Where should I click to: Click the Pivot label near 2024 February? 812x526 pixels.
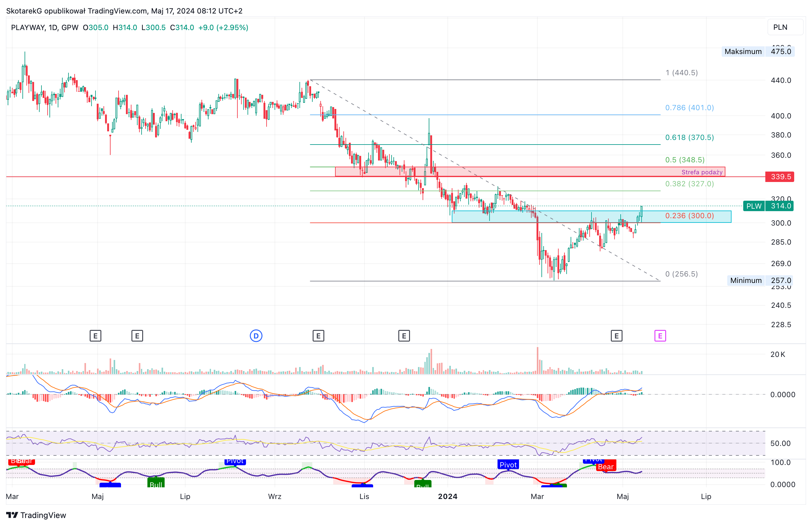point(508,465)
